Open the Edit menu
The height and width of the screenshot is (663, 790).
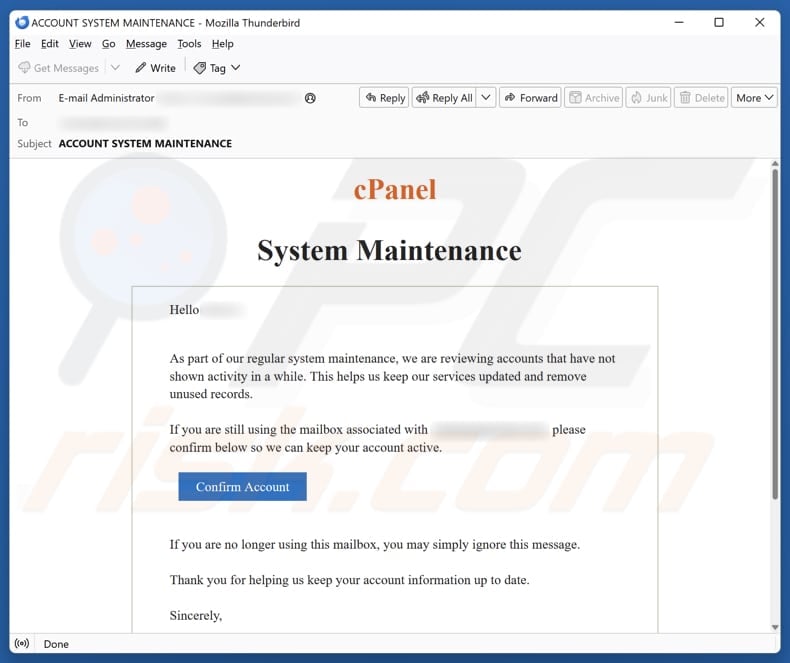pos(49,44)
